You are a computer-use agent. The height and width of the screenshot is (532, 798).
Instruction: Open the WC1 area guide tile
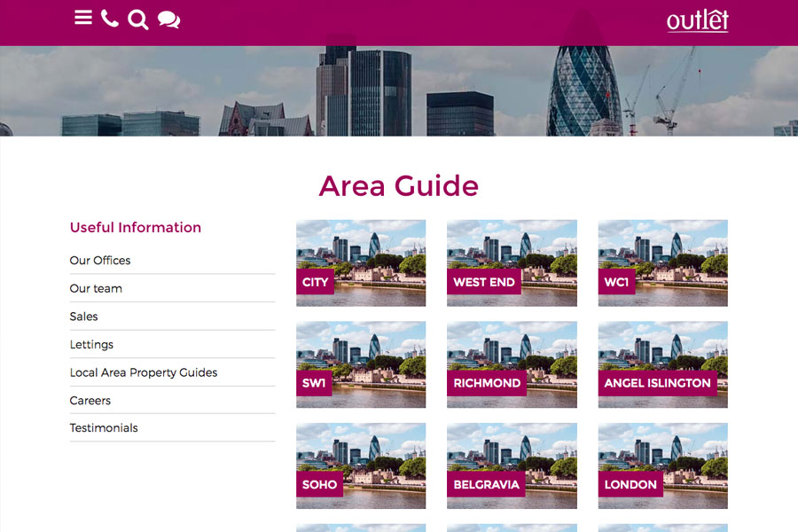click(x=662, y=262)
